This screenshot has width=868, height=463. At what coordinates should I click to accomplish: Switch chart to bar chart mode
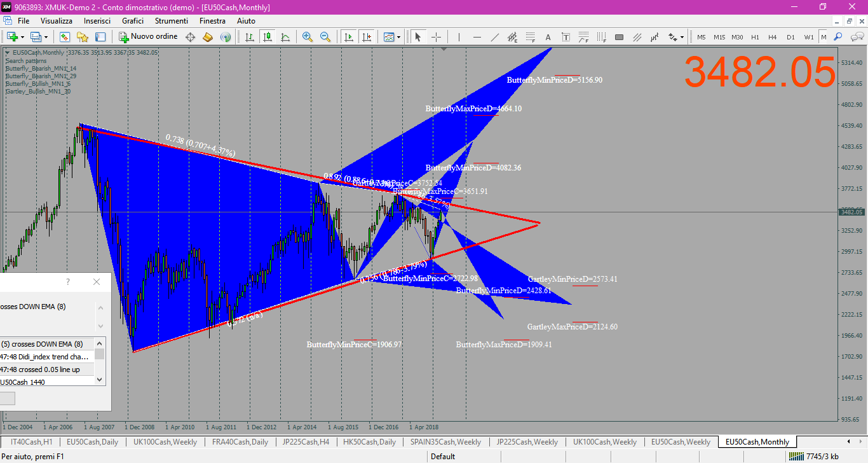[x=250, y=37]
